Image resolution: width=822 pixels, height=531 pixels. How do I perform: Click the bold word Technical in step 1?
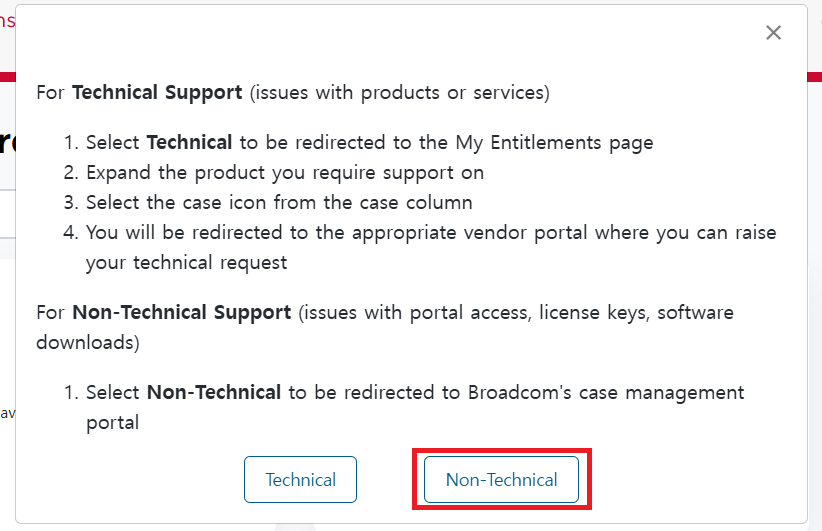tap(189, 142)
